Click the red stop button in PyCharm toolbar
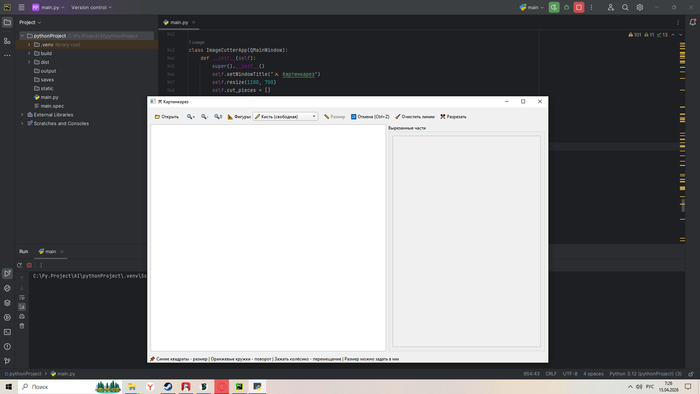 point(579,7)
